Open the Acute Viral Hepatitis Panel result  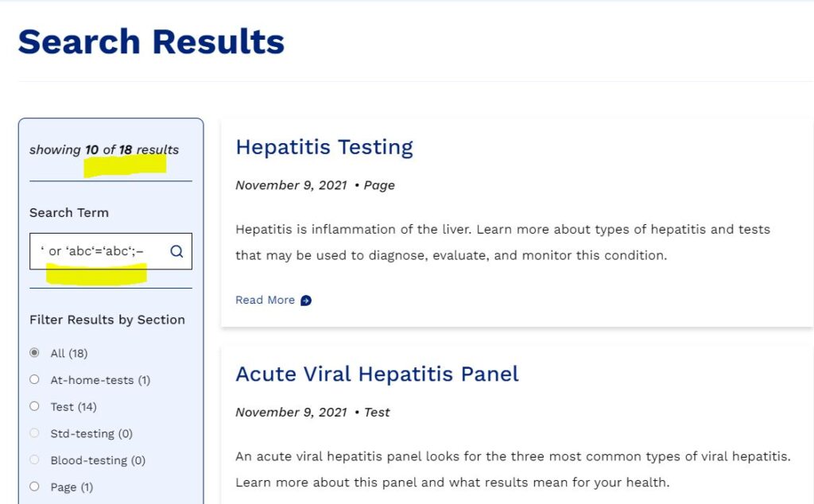pyautogui.click(x=377, y=374)
